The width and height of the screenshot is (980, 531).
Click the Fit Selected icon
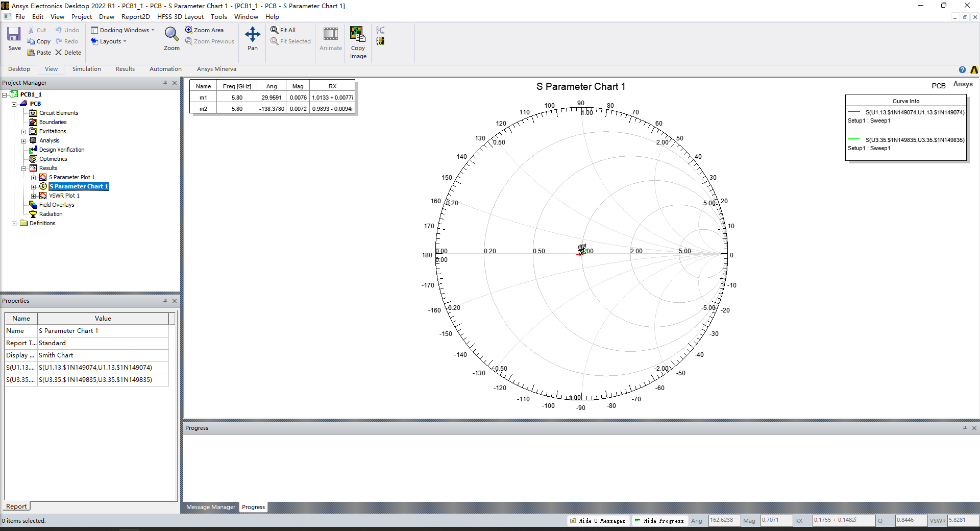click(275, 41)
